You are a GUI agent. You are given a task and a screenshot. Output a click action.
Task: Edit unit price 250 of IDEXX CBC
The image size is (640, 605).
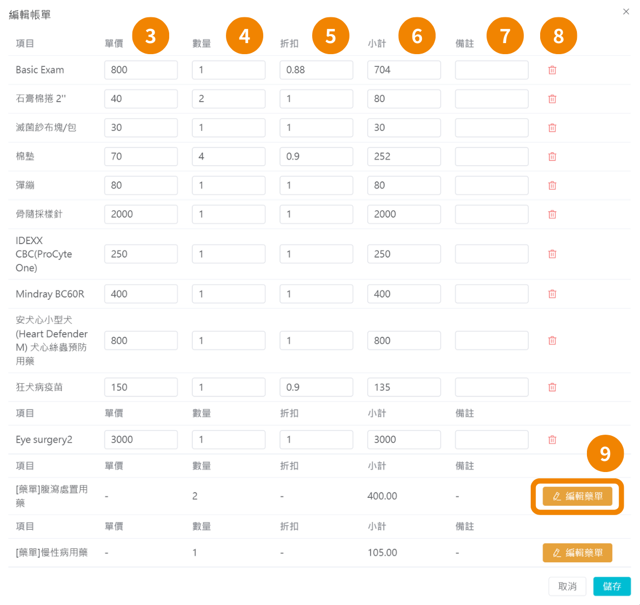(141, 254)
